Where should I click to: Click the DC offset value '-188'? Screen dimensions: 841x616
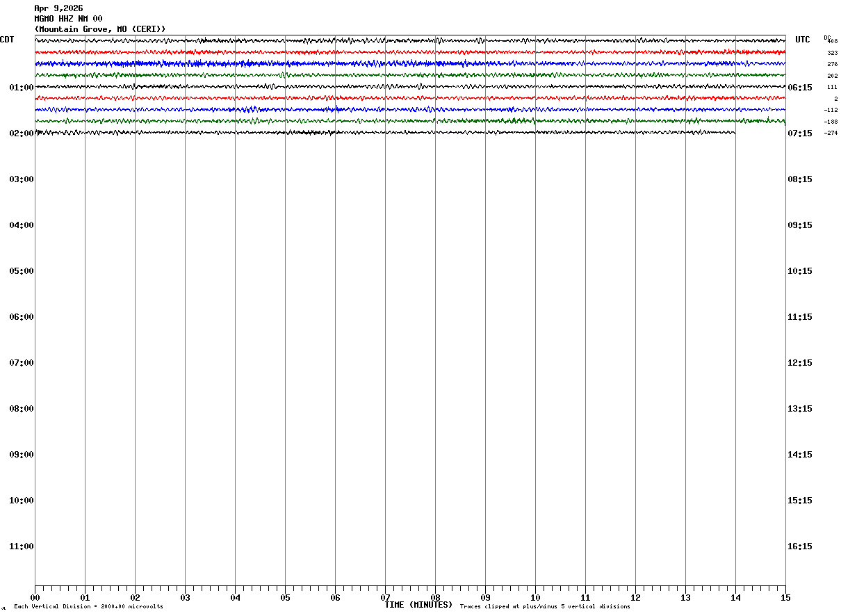pos(831,122)
